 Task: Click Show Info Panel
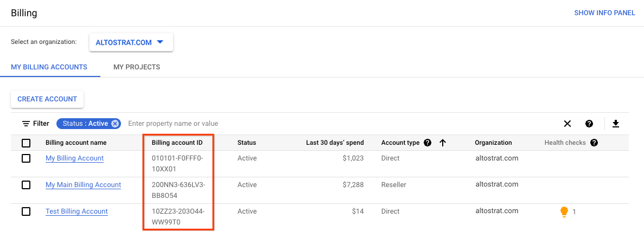pyautogui.click(x=604, y=13)
